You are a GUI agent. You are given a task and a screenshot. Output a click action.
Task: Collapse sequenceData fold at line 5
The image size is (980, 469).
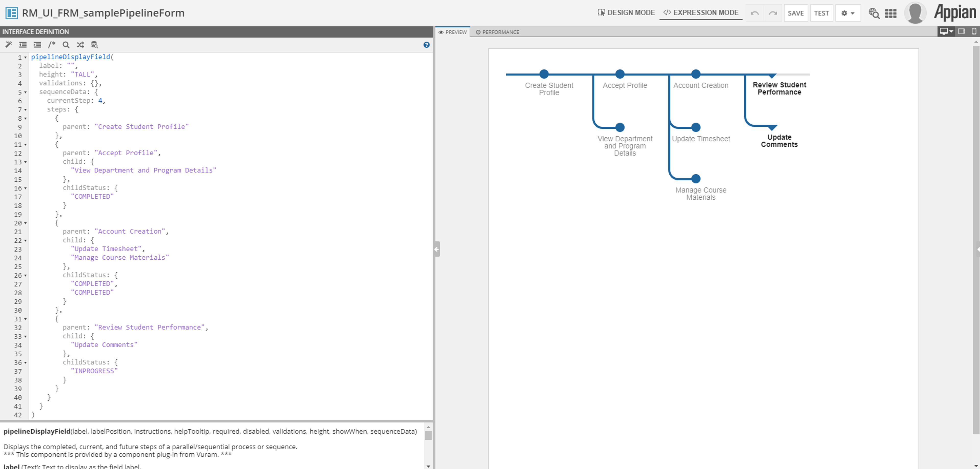26,92
